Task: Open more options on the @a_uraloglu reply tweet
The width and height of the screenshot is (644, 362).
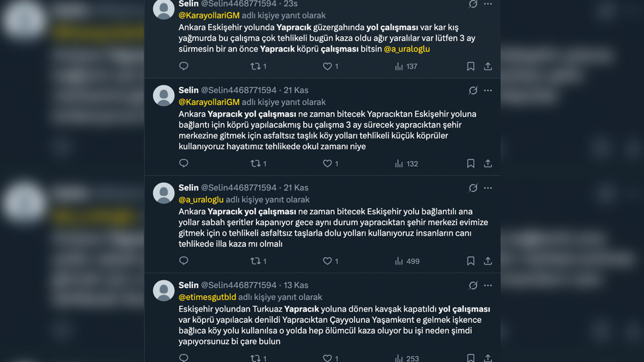Action: (x=488, y=188)
